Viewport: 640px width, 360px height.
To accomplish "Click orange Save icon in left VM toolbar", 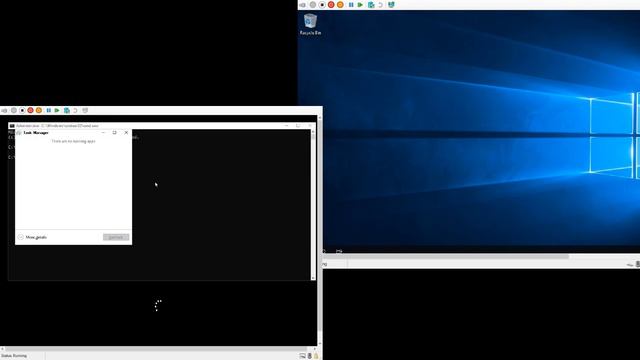I will [x=39, y=111].
